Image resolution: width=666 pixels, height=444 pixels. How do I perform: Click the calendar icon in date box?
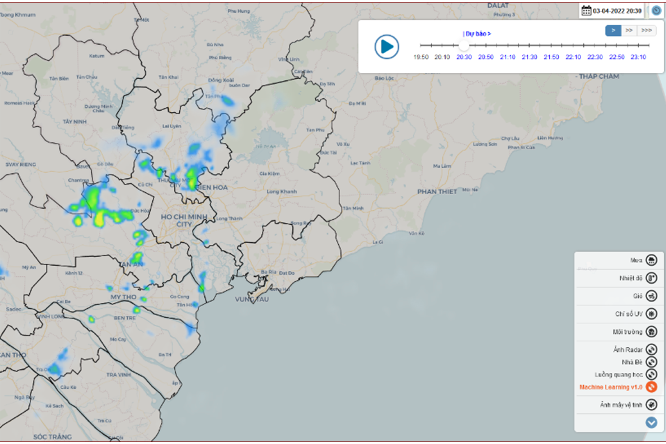coord(586,10)
